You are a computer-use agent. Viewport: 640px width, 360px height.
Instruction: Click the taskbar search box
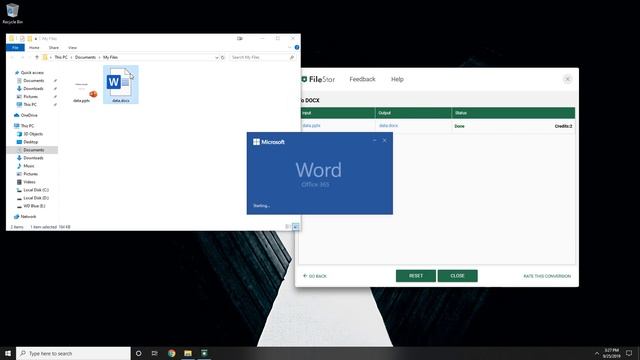pyautogui.click(x=73, y=353)
